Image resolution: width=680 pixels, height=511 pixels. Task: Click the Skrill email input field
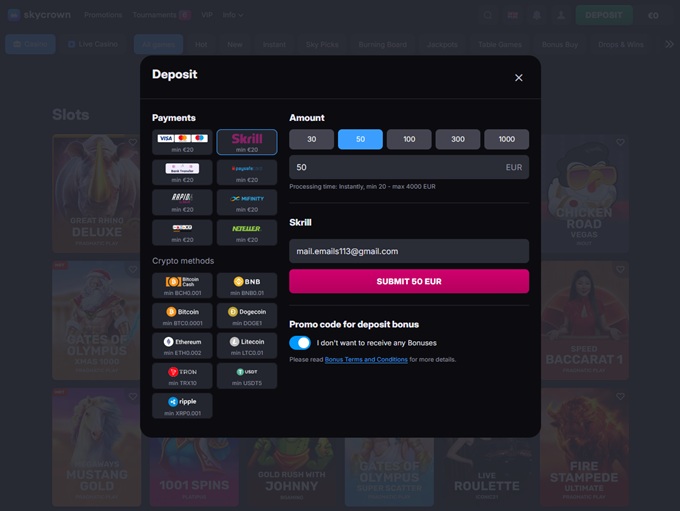pos(409,251)
